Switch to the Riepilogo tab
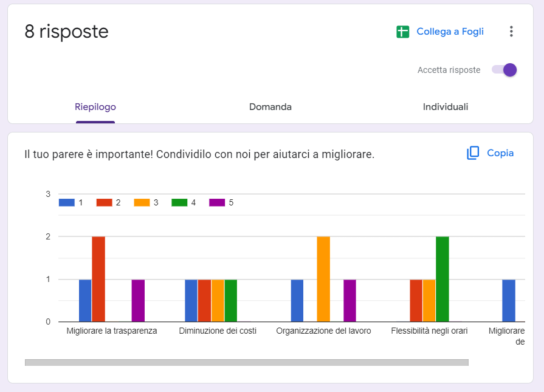This screenshot has width=544, height=392. (x=95, y=107)
